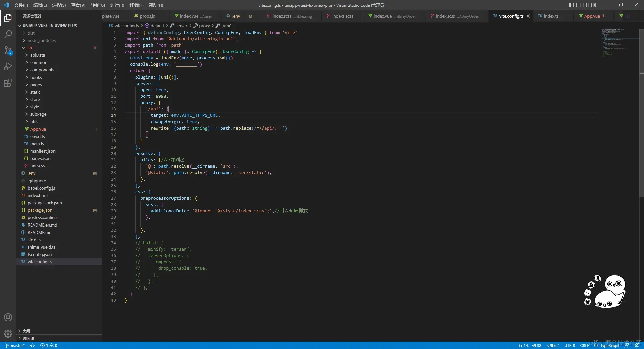This screenshot has height=349, width=644.
Task: Open the 选择(S) menu
Action: (59, 5)
